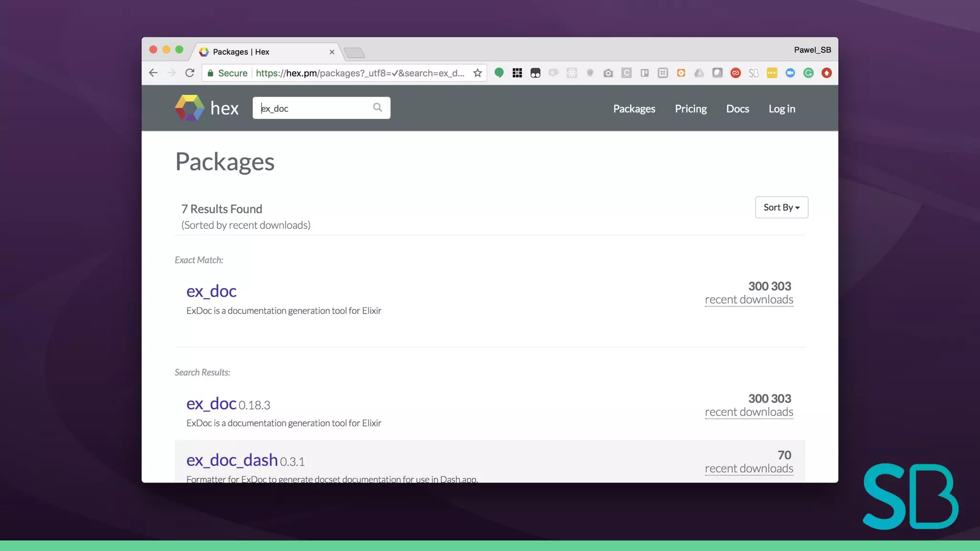Click the Zoom extension icon
This screenshot has width=980, height=551.
(790, 73)
